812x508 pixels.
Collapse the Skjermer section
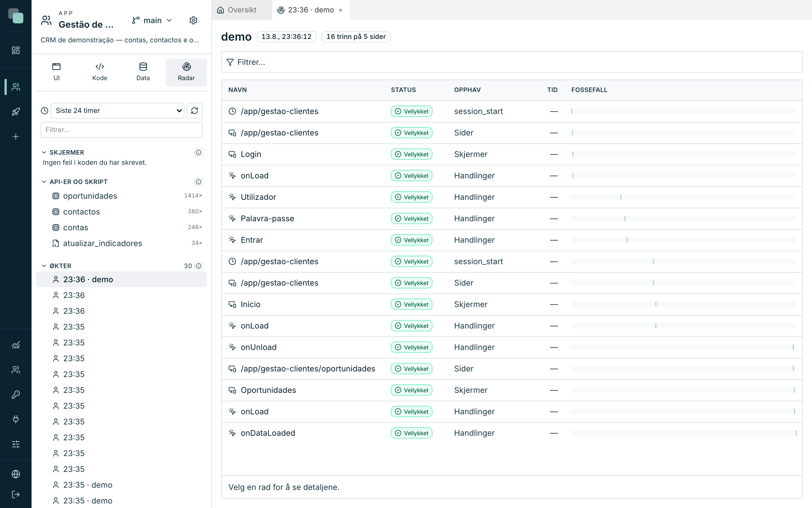tap(44, 152)
